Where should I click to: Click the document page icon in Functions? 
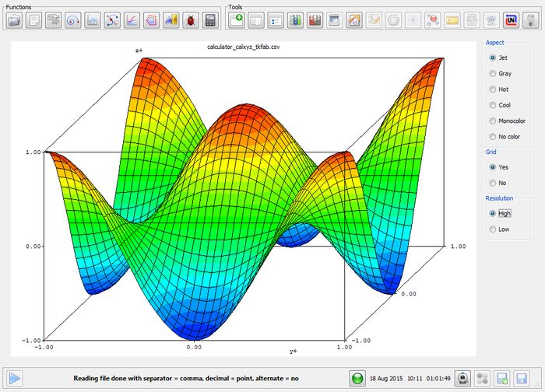pyautogui.click(x=33, y=20)
